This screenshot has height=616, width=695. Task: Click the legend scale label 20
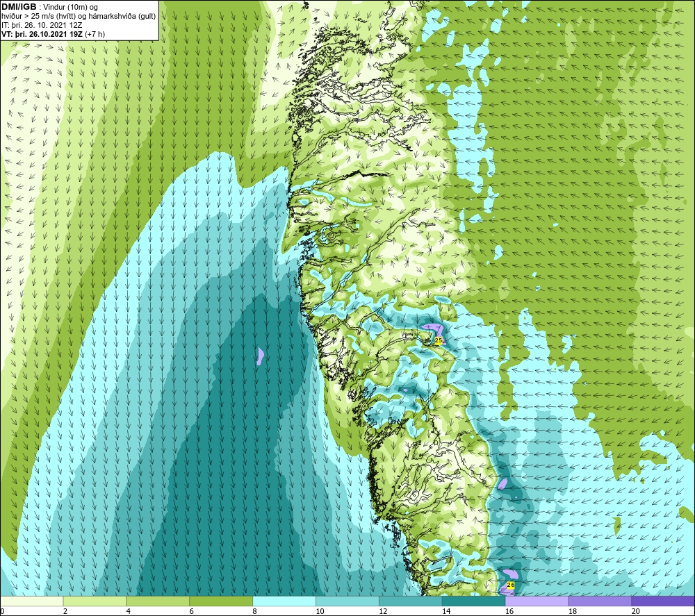tap(635, 611)
